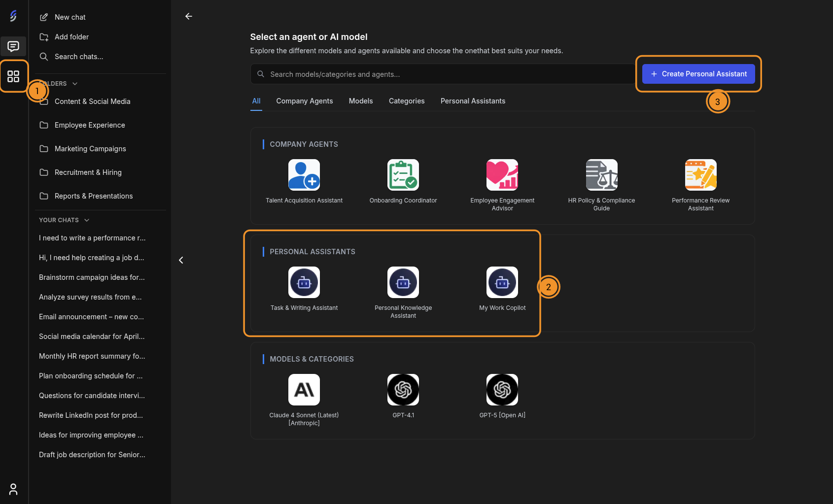Start a New chat
The width and height of the screenshot is (833, 504).
(70, 17)
